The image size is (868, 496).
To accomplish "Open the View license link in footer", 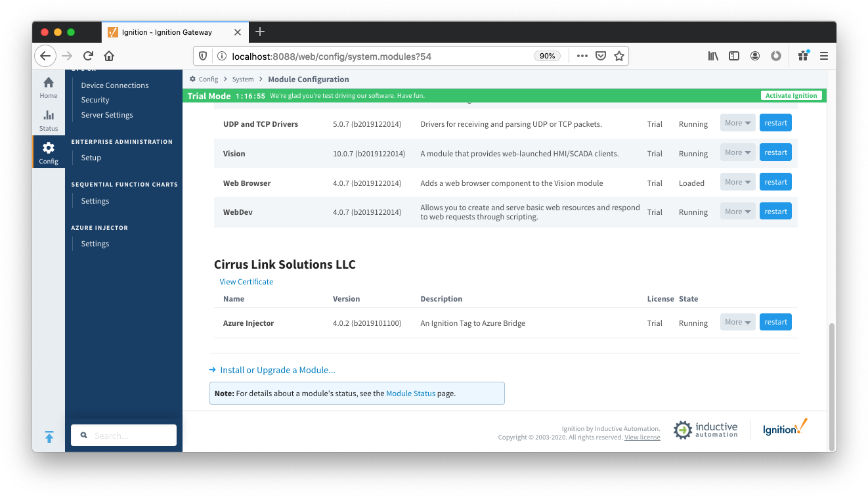I will click(642, 438).
